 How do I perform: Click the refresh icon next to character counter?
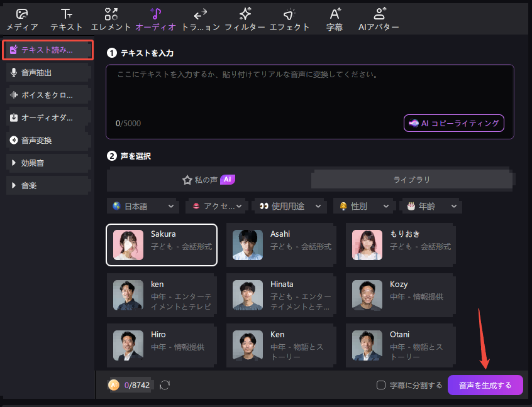tap(165, 385)
